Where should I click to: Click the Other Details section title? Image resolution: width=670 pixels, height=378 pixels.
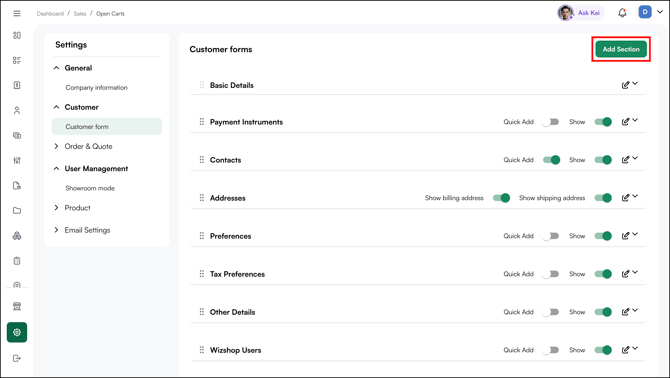point(232,312)
